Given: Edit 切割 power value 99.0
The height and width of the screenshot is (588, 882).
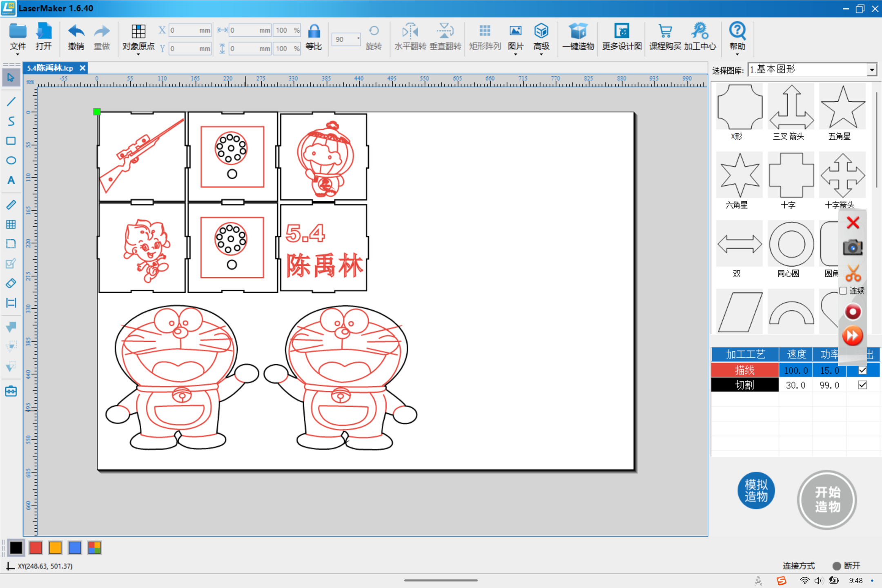Looking at the screenshot, I should pos(829,385).
